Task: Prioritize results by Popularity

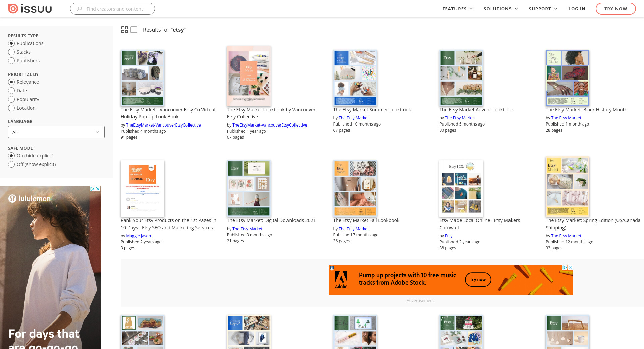Action: 11,99
